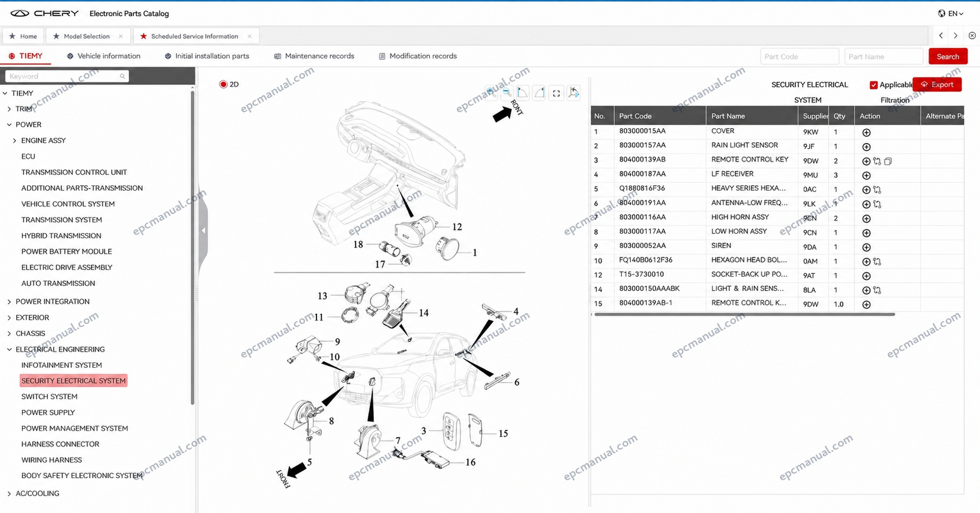The image size is (980, 513).
Task: Expand the EXTERIOR tree node
Action: [x=9, y=317]
